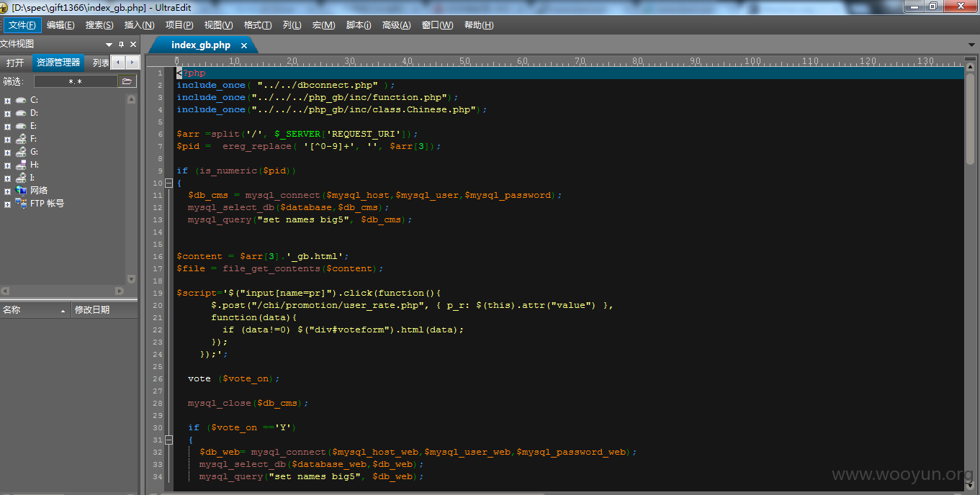Open the 文件(F) menu
980x495 pixels.
(x=22, y=25)
